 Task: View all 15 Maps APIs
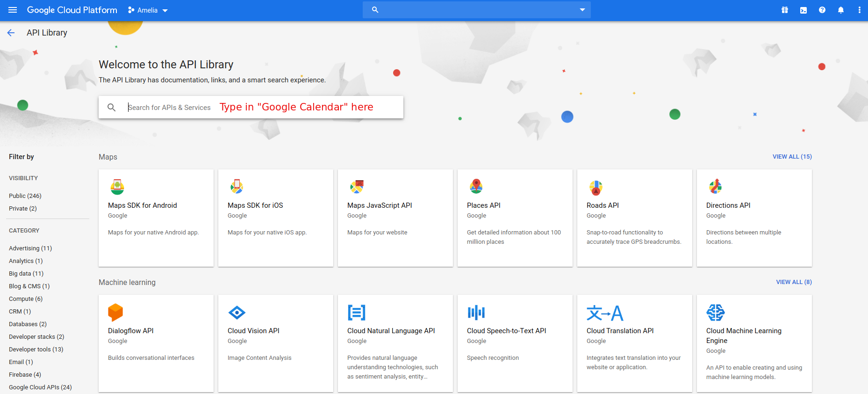click(792, 157)
